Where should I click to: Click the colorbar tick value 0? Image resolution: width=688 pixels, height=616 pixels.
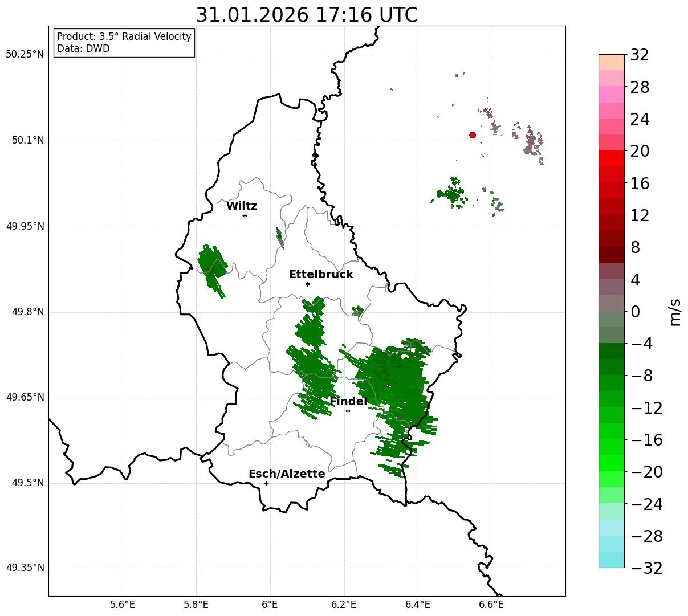coord(635,312)
